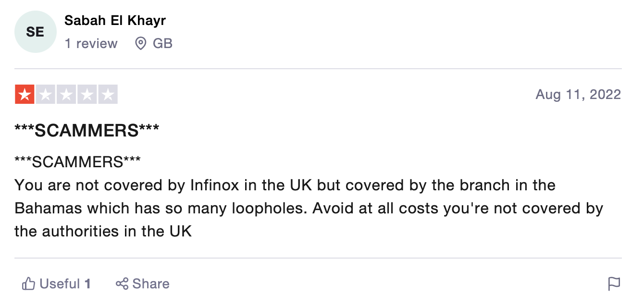
Task: Click the fifth grey rating star
Action: (108, 95)
